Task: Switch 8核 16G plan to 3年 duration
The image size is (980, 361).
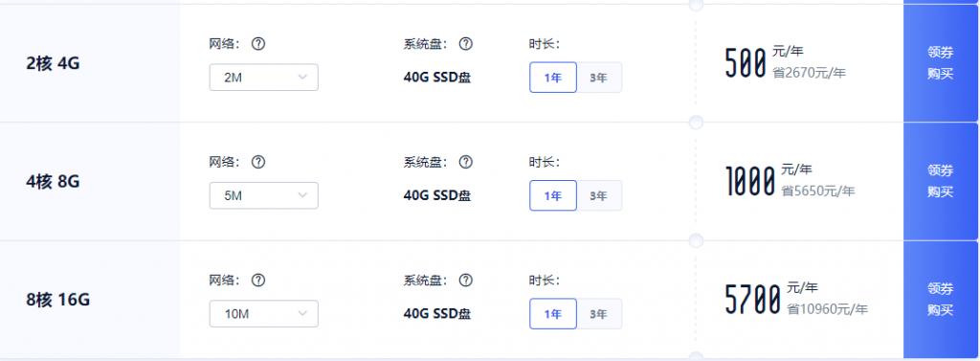Action: [x=599, y=314]
